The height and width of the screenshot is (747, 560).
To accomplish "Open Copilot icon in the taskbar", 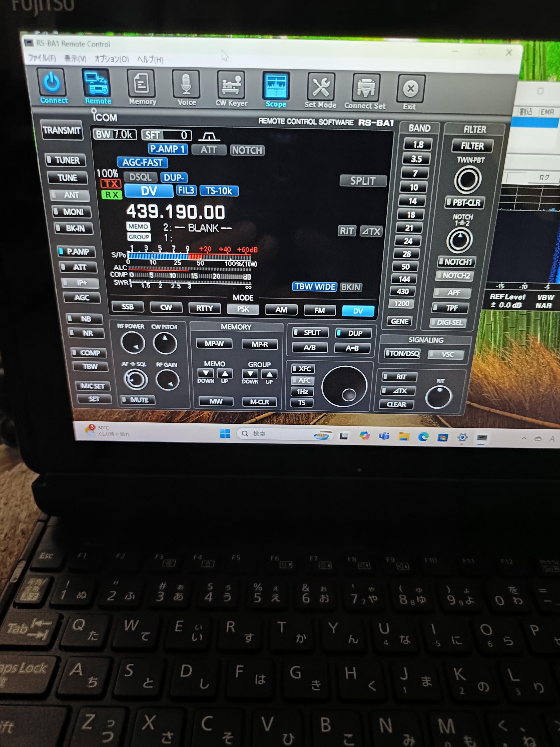I will click(x=364, y=436).
